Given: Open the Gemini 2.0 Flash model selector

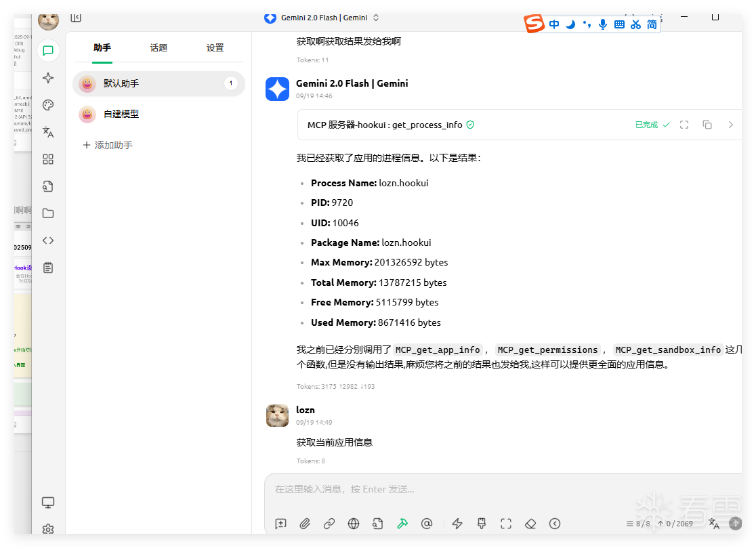Looking at the screenshot, I should pyautogui.click(x=322, y=18).
